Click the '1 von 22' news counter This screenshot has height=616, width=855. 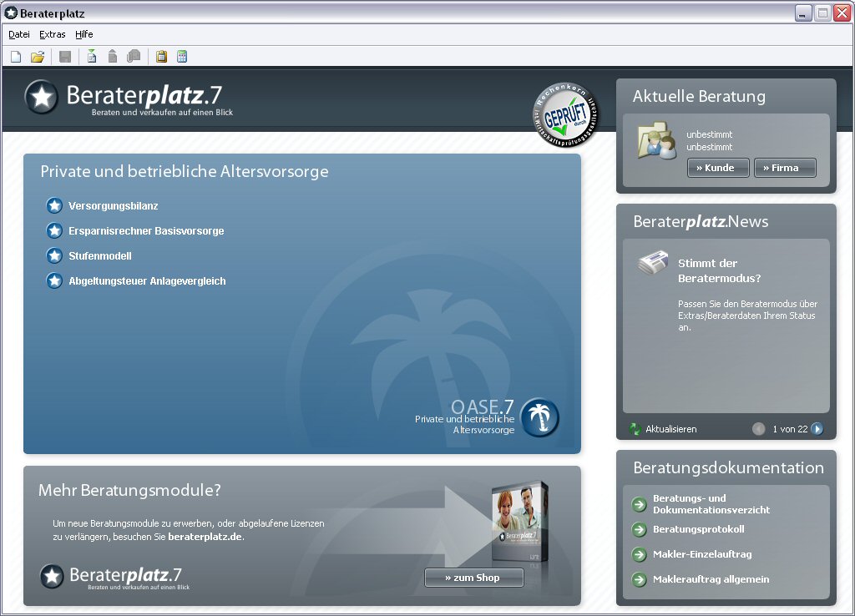pyautogui.click(x=790, y=429)
